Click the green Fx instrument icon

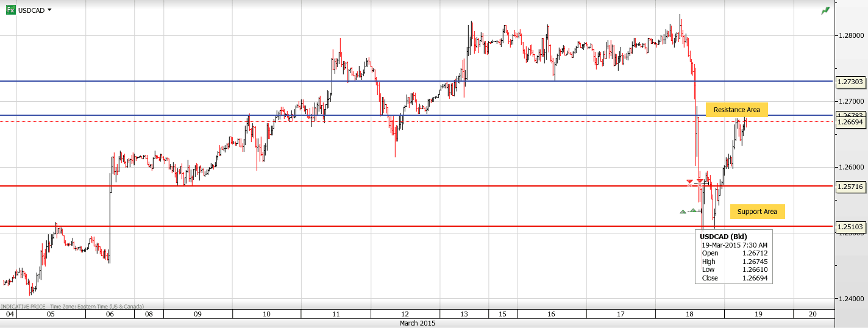tap(10, 10)
